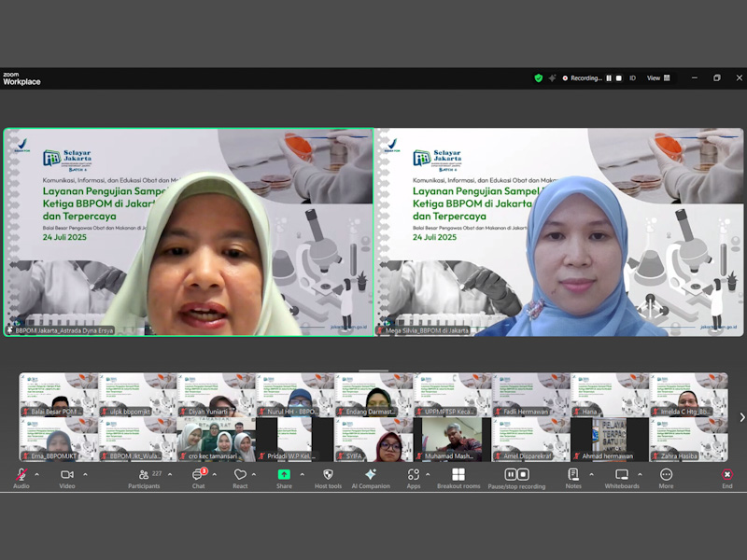This screenshot has width=747, height=560.
Task: Select the Amel Disparekraf thumbnail
Action: (530, 440)
